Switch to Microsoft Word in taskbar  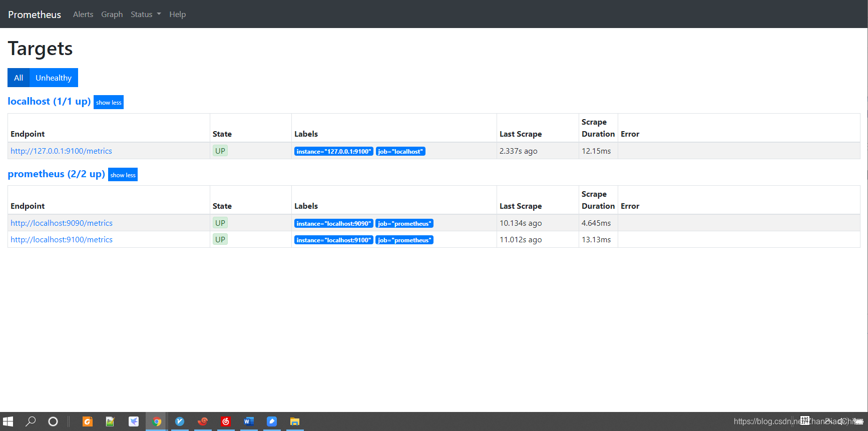(x=249, y=421)
